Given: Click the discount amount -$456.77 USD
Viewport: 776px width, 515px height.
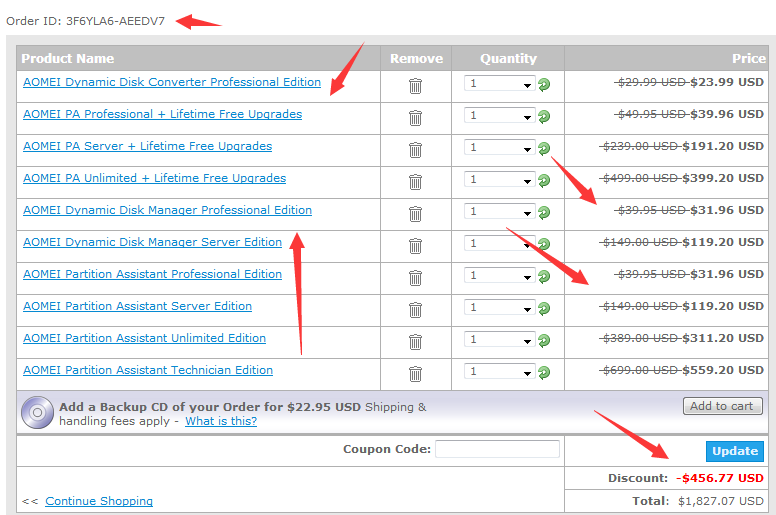Looking at the screenshot, I should pos(720,478).
